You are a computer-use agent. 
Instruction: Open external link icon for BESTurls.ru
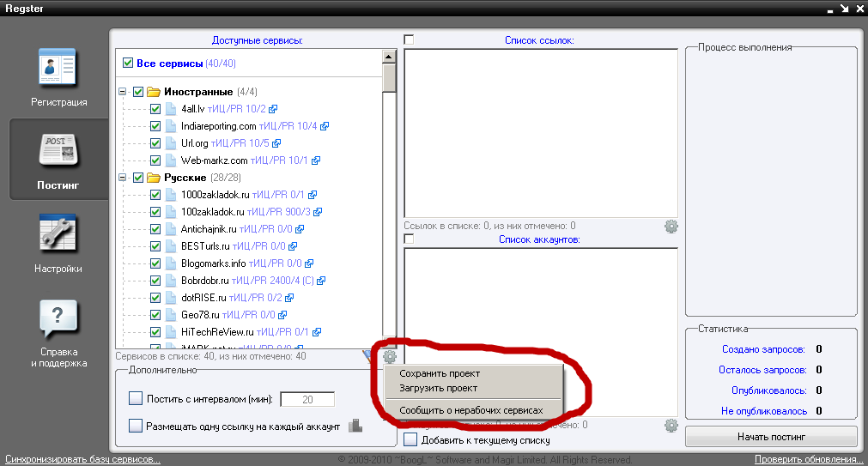pyautogui.click(x=292, y=246)
